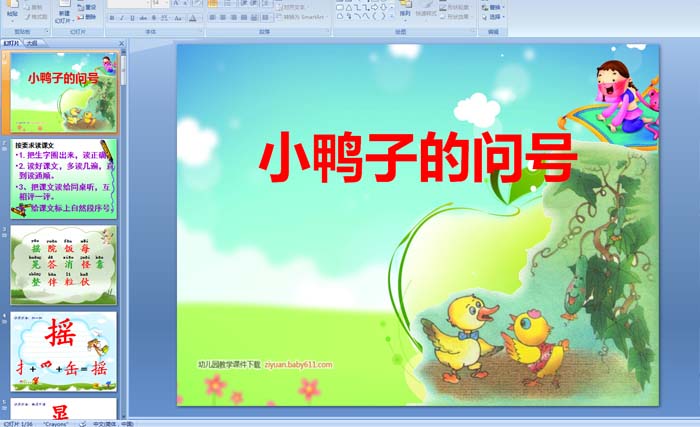Click ziyuan.baby611.com link on slide
700x427 pixels.
298,364
